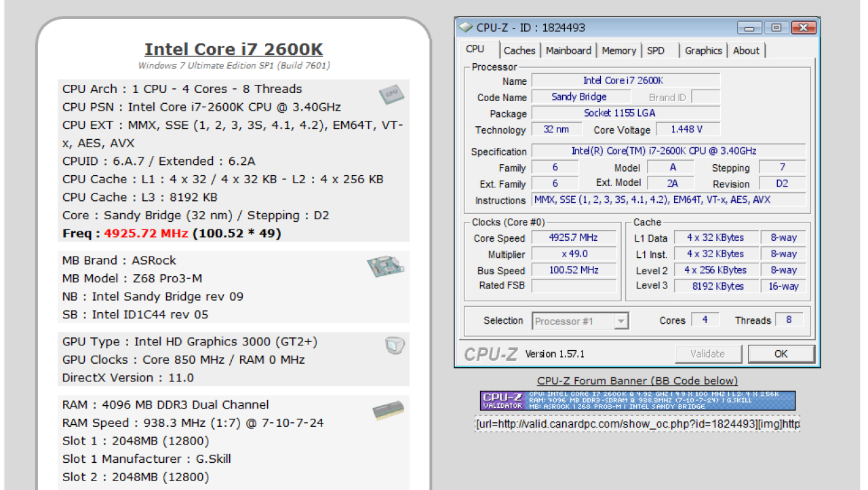Viewport: 868px width, 490px height.
Task: Click the RAM module icon
Action: click(x=389, y=411)
